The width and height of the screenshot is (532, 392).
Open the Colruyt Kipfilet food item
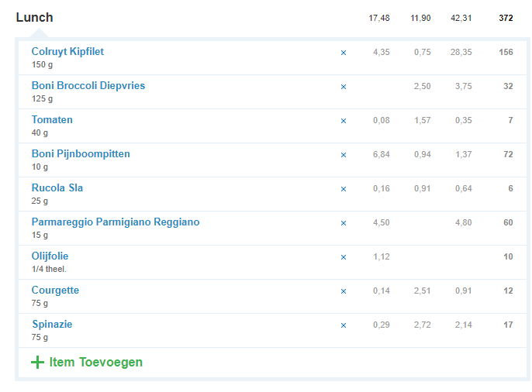coord(67,52)
